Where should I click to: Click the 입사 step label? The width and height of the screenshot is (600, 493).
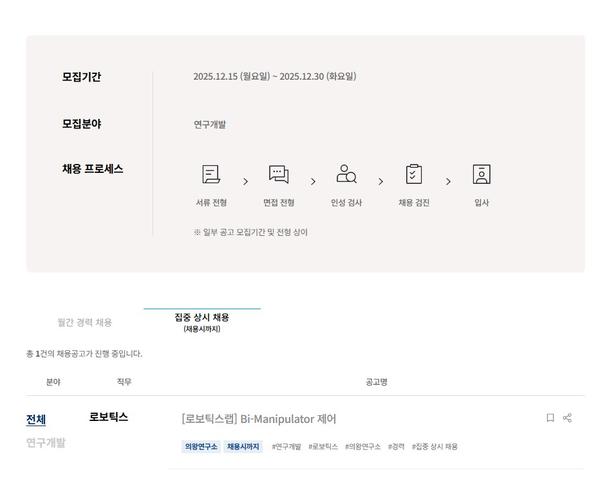pos(481,202)
